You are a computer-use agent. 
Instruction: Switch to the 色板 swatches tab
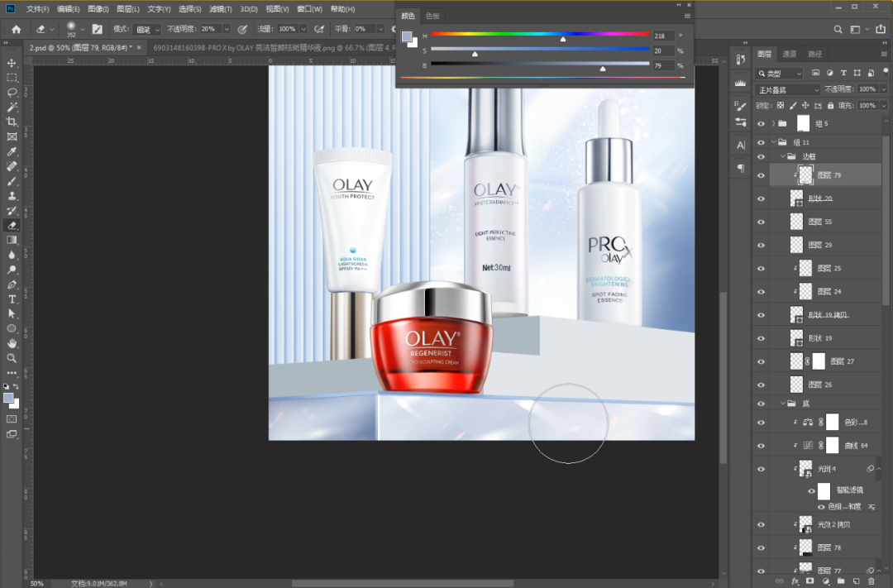point(432,16)
